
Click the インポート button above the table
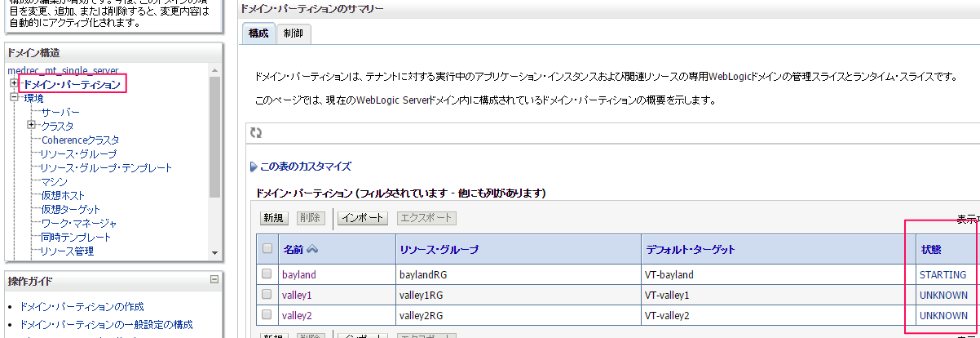pos(362,218)
